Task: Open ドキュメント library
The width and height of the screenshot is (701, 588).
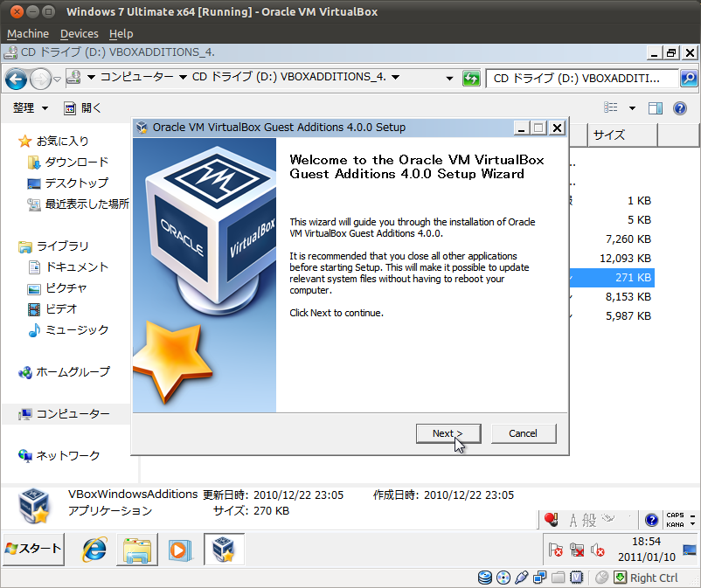Action: 68,267
